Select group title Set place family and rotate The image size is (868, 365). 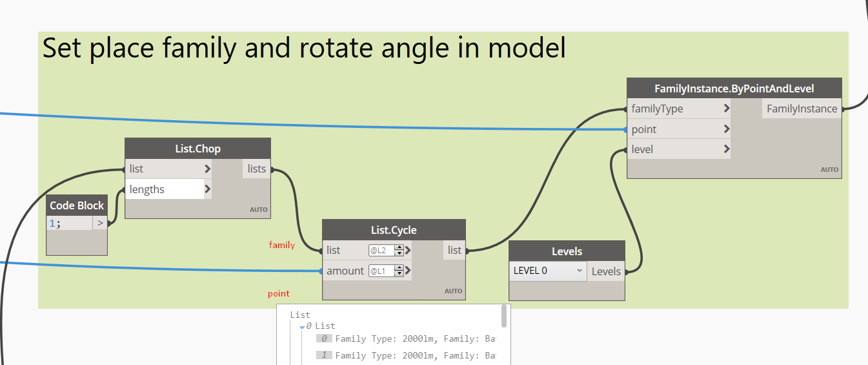pyautogui.click(x=304, y=48)
